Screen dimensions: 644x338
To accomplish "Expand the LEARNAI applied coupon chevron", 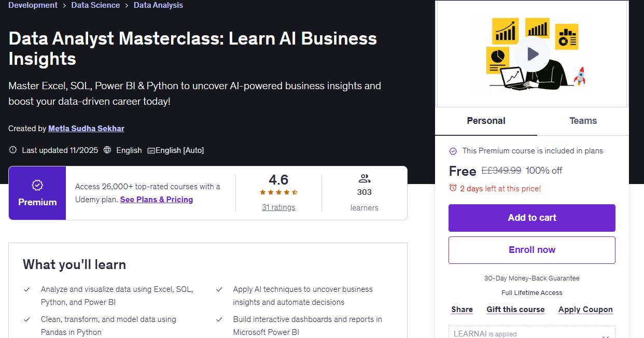I will (x=605, y=336).
